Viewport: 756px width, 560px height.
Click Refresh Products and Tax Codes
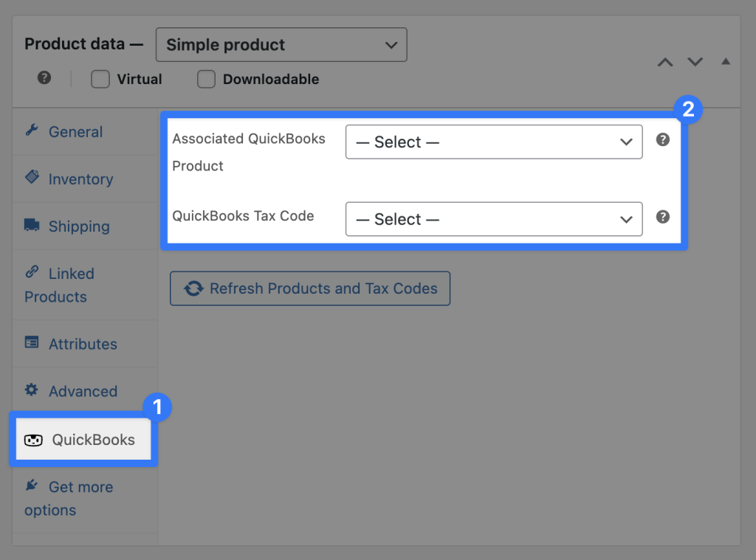[x=309, y=288]
